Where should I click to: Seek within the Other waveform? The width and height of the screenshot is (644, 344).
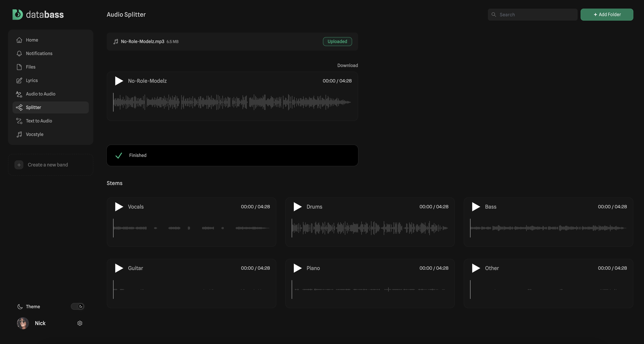pos(548,290)
